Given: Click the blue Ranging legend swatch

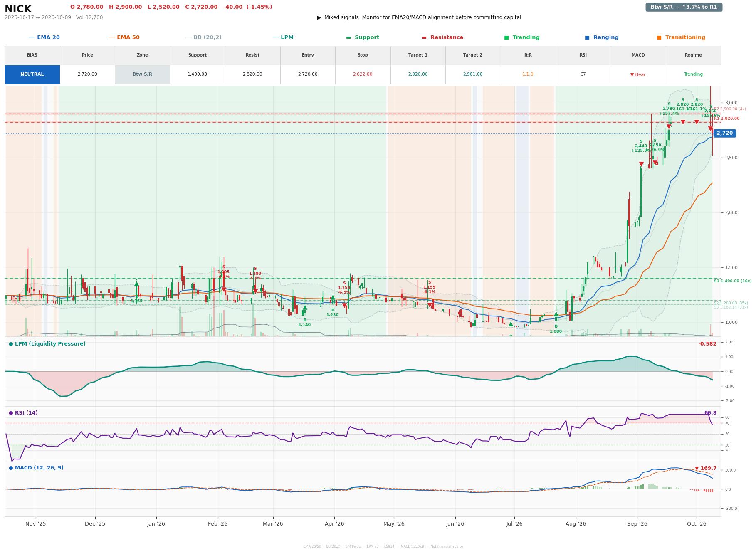Looking at the screenshot, I should pos(587,37).
